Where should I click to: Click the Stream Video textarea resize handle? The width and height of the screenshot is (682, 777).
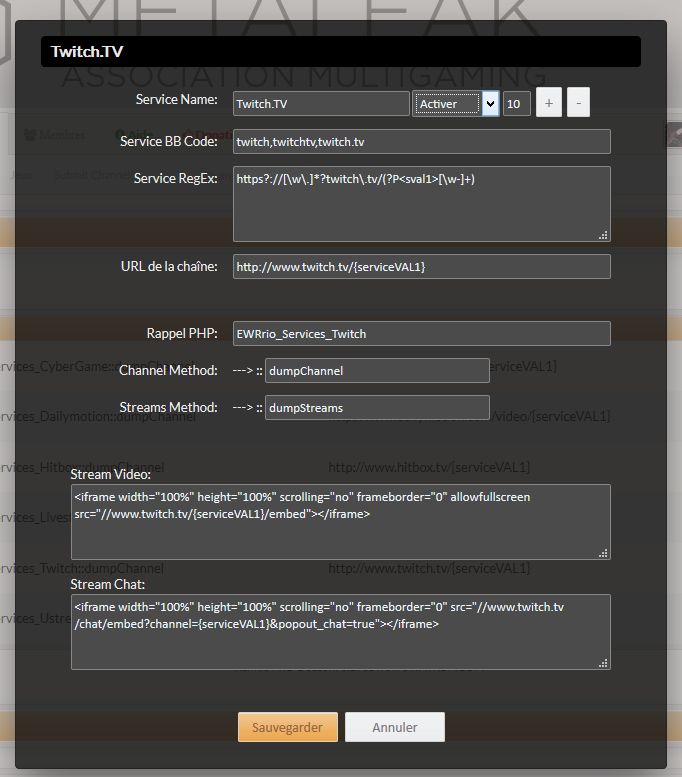(x=603, y=552)
